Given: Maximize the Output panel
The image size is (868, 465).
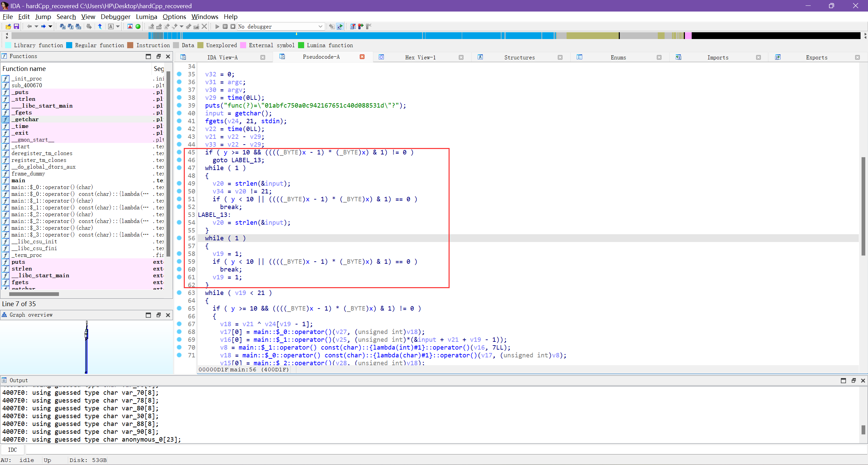Looking at the screenshot, I should coord(843,380).
